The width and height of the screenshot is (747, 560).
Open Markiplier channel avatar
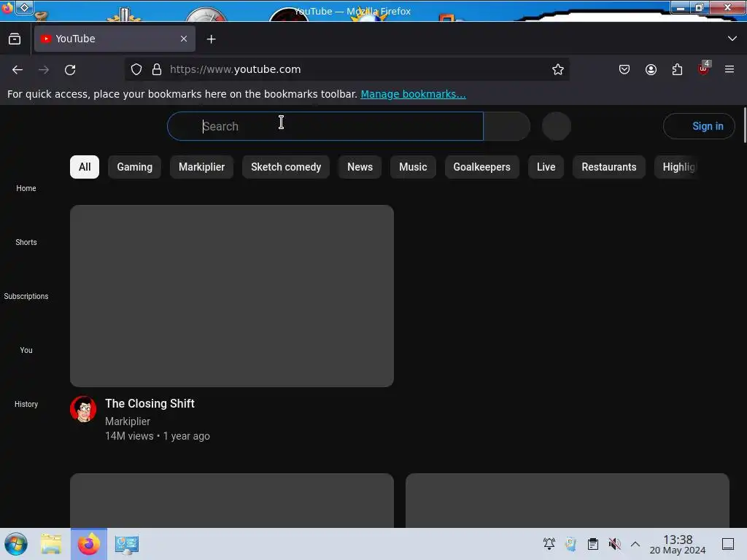coord(83,409)
